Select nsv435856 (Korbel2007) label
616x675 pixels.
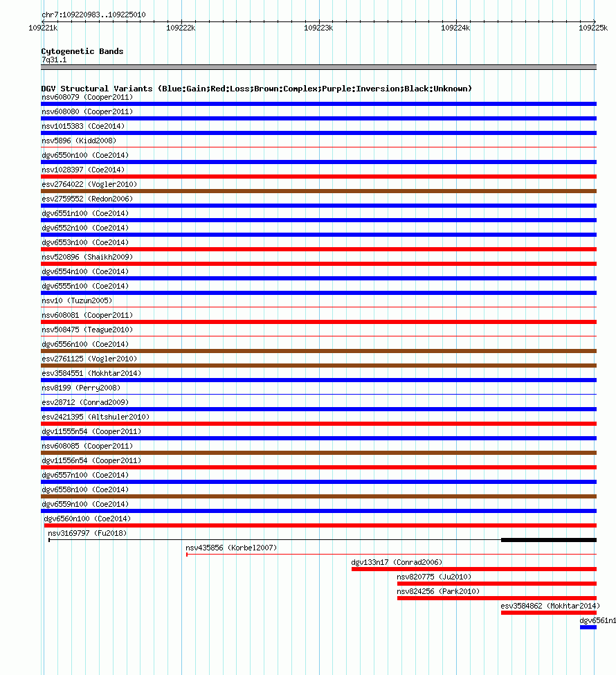point(231,548)
